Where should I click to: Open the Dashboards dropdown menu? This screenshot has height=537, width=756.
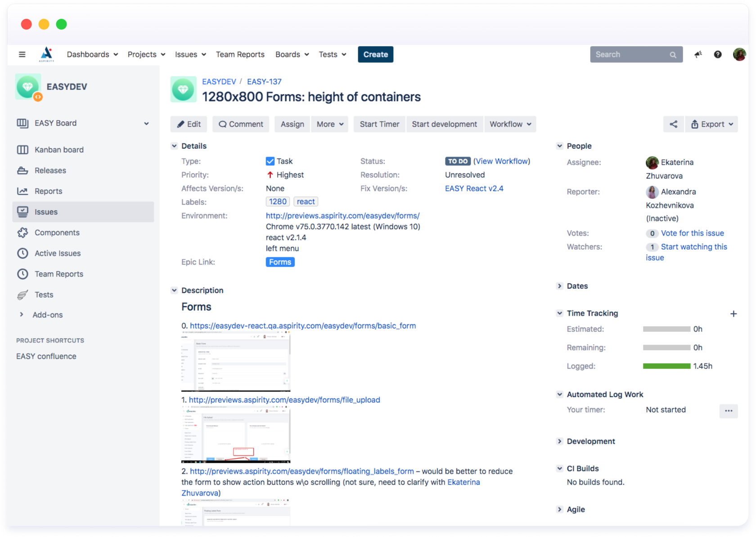coord(92,54)
